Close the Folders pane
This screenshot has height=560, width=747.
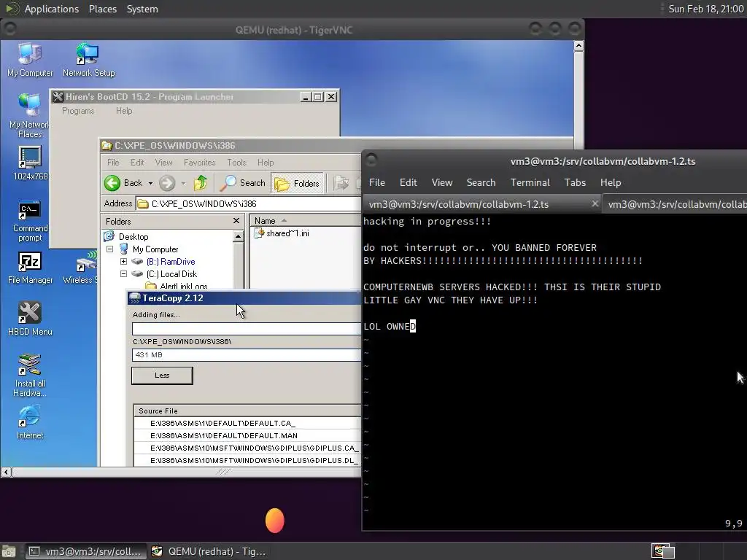(x=236, y=220)
